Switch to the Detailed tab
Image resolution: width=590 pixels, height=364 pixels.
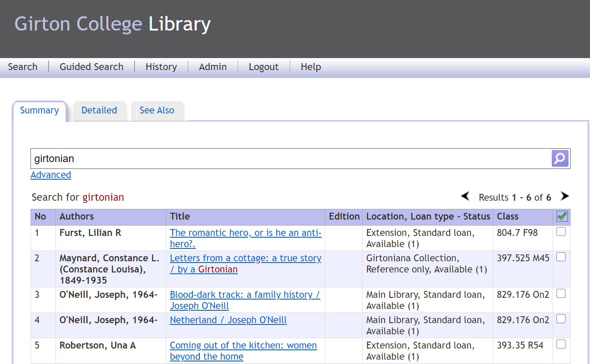click(99, 110)
